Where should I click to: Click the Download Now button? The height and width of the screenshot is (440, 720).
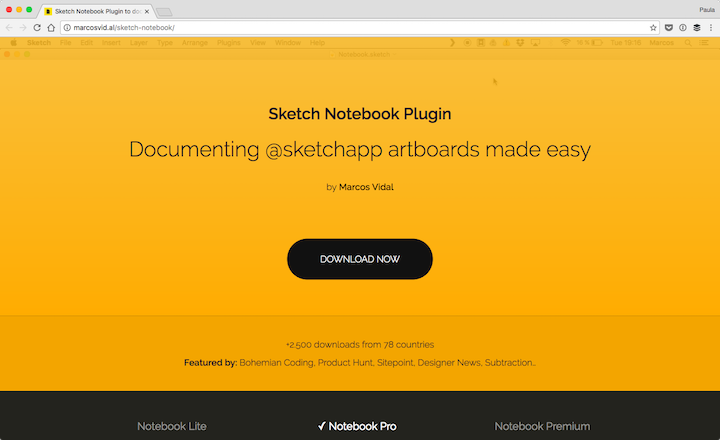(x=360, y=259)
